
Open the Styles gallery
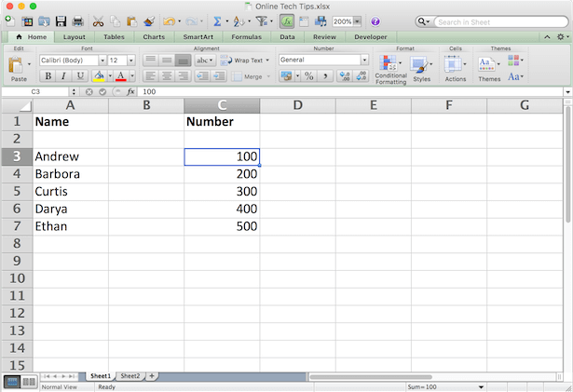[421, 70]
